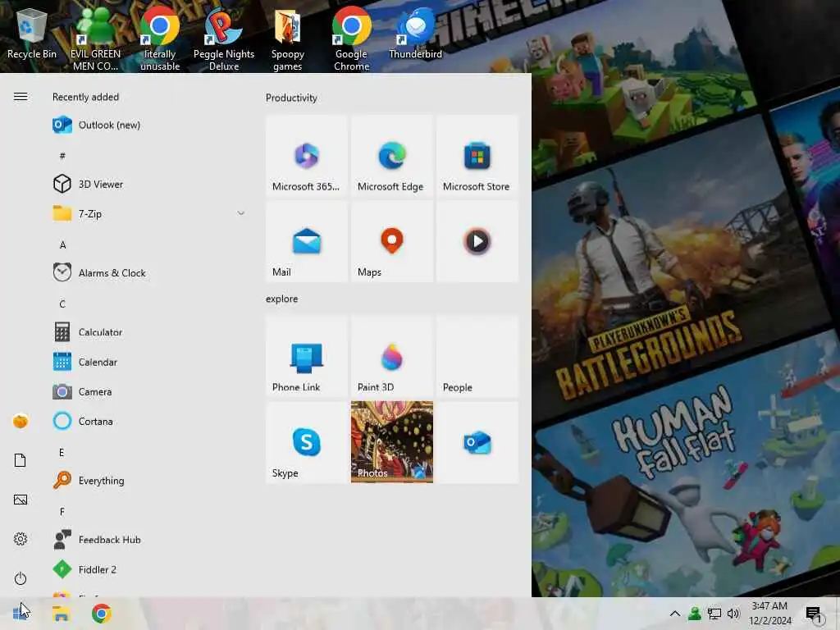Viewport: 840px width, 630px height.
Task: Open Feedback Hub
Action: pyautogui.click(x=150, y=540)
